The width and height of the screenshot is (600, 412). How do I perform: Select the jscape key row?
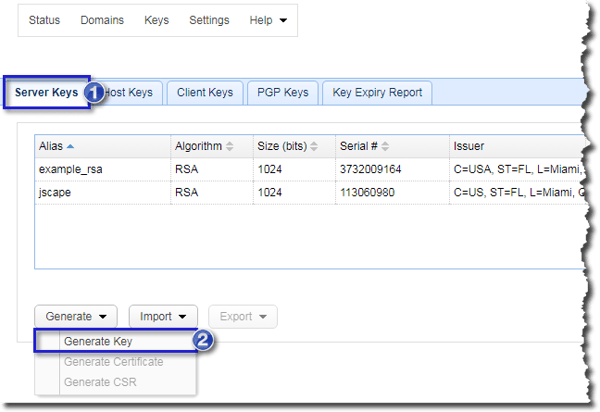[310, 192]
